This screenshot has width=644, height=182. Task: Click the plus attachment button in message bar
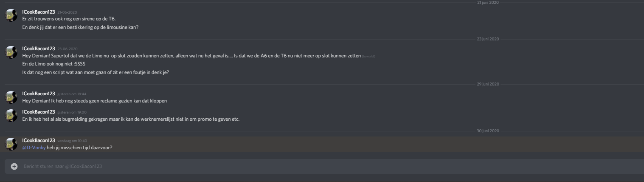[x=14, y=166]
